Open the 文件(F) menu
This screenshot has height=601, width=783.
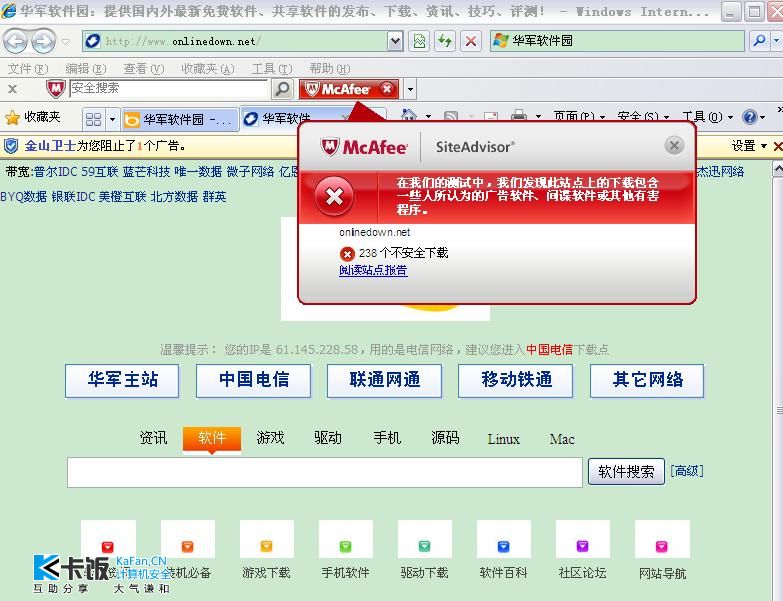[x=28, y=68]
